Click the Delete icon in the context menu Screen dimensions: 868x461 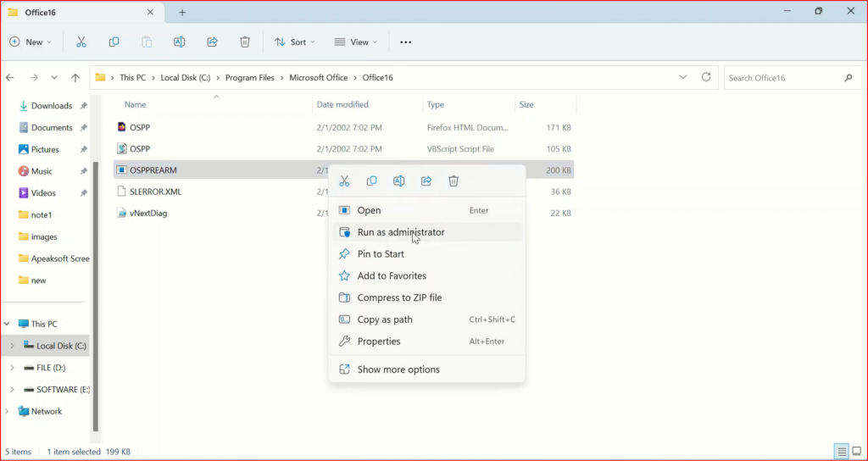[453, 181]
